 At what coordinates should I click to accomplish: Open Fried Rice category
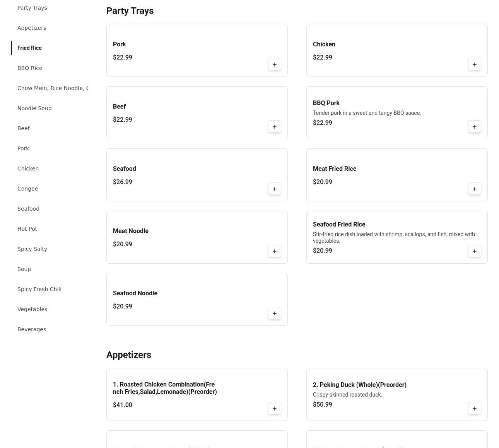click(29, 48)
